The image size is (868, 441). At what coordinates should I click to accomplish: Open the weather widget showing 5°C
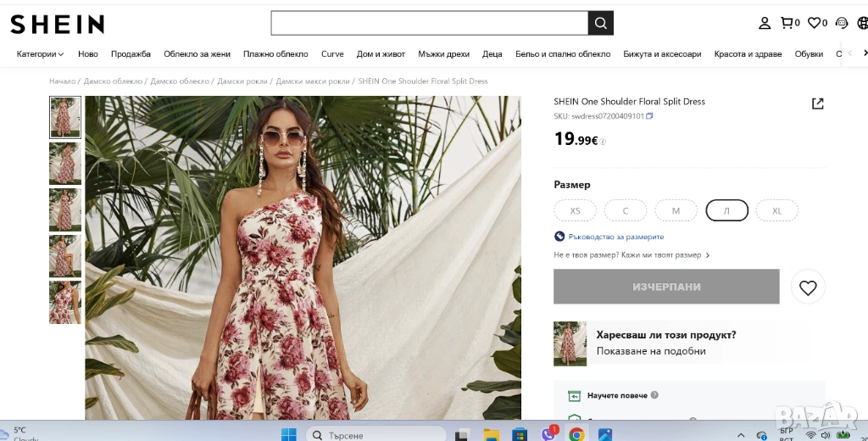coord(19,433)
